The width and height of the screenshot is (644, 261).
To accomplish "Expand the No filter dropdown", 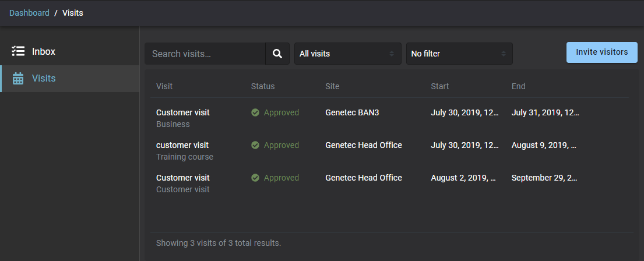I will click(x=459, y=54).
